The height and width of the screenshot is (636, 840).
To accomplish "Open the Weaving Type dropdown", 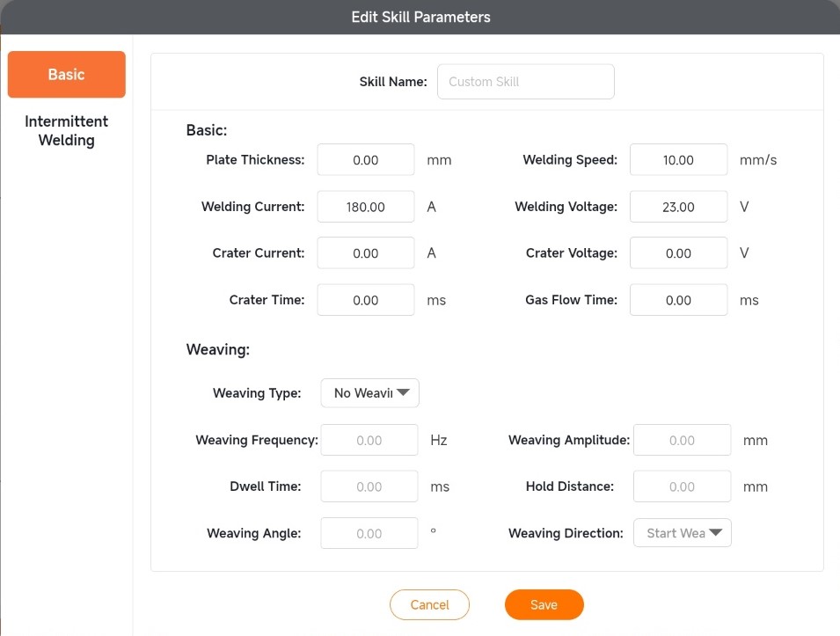I will tap(370, 393).
